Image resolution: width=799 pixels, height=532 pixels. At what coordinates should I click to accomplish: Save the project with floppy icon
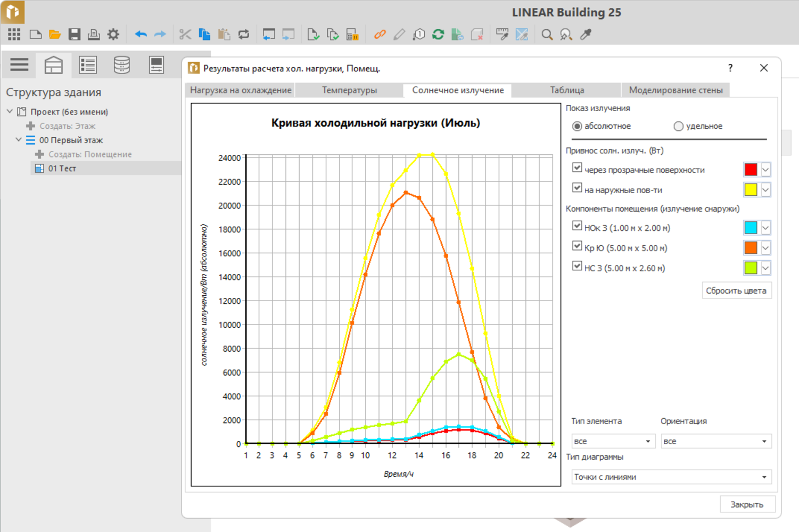tap(74, 35)
